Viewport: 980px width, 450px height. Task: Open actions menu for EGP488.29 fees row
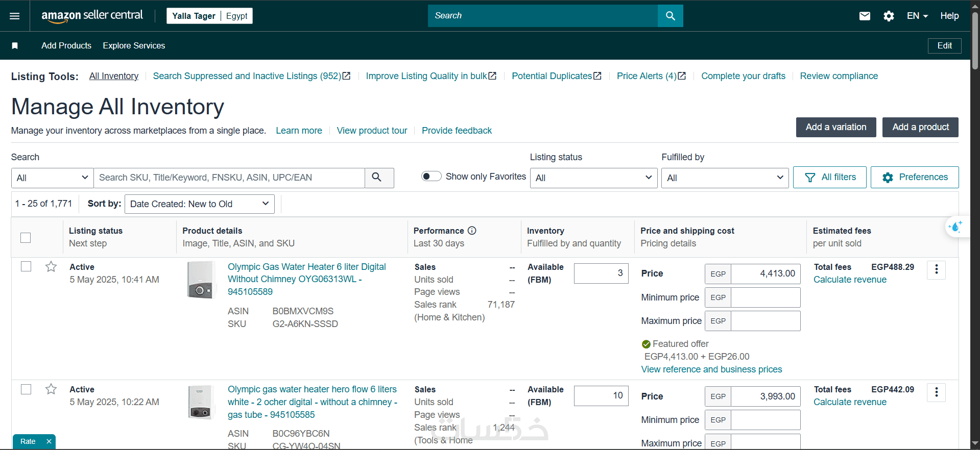pyautogui.click(x=936, y=269)
